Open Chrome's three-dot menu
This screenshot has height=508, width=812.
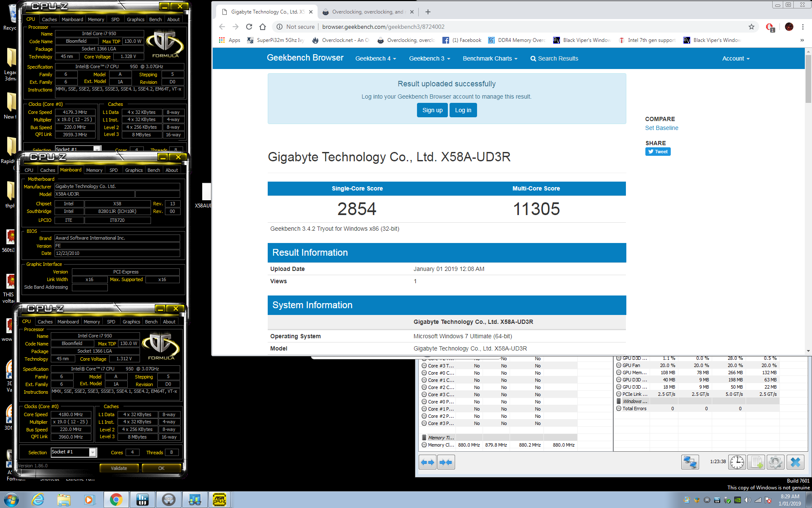pyautogui.click(x=803, y=27)
